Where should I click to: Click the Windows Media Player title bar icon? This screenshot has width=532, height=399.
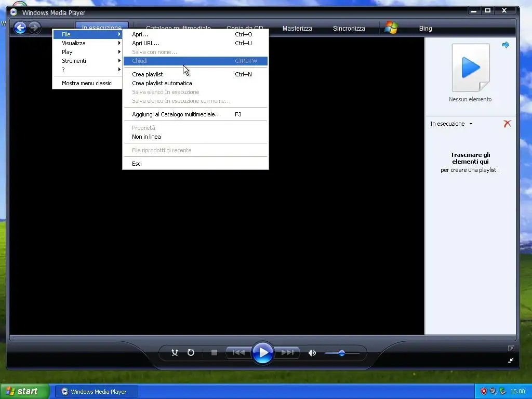[x=14, y=12]
